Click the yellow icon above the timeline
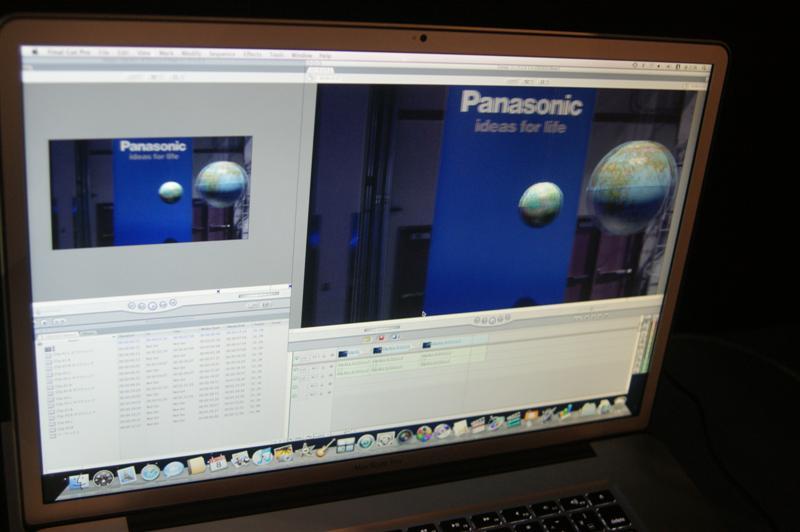This screenshot has height=532, width=800. tap(367, 339)
